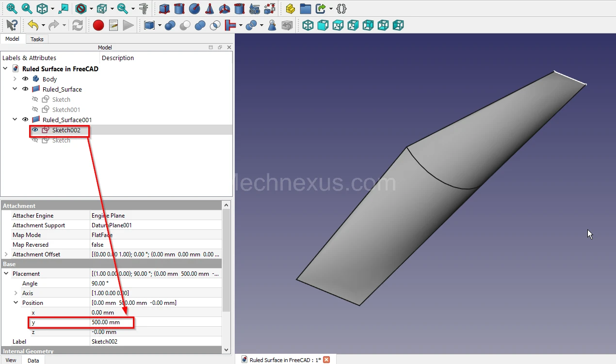
Task: Open the undo history dropdown arrow
Action: coord(43,25)
